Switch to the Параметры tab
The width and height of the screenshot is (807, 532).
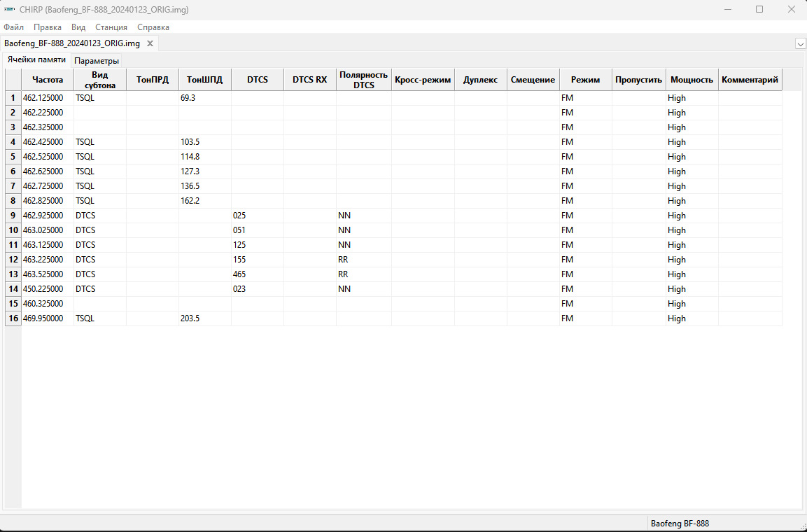[x=97, y=61]
